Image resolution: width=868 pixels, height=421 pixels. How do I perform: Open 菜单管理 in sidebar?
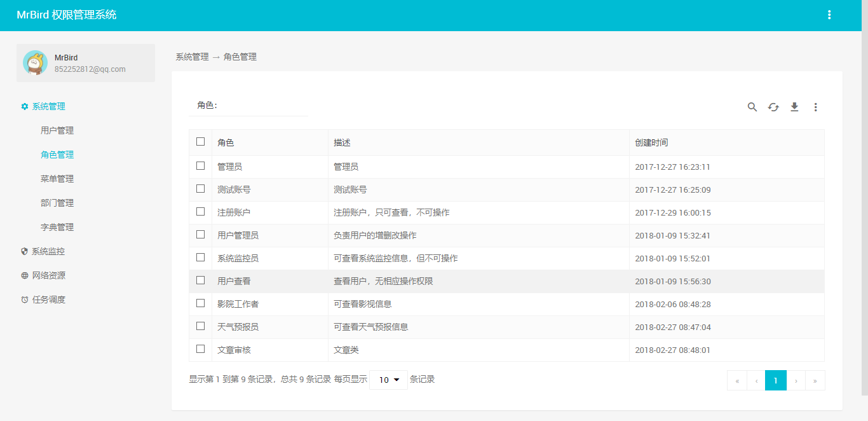click(57, 179)
